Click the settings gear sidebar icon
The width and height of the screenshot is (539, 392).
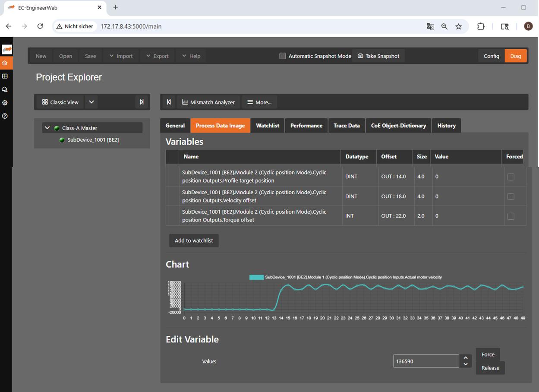5,103
